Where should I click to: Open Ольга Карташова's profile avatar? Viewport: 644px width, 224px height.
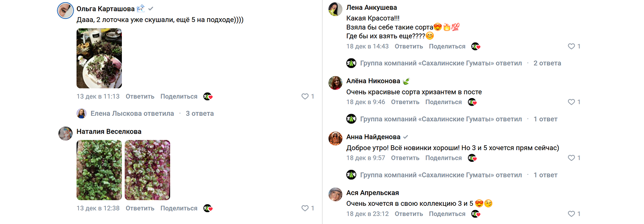tap(65, 10)
